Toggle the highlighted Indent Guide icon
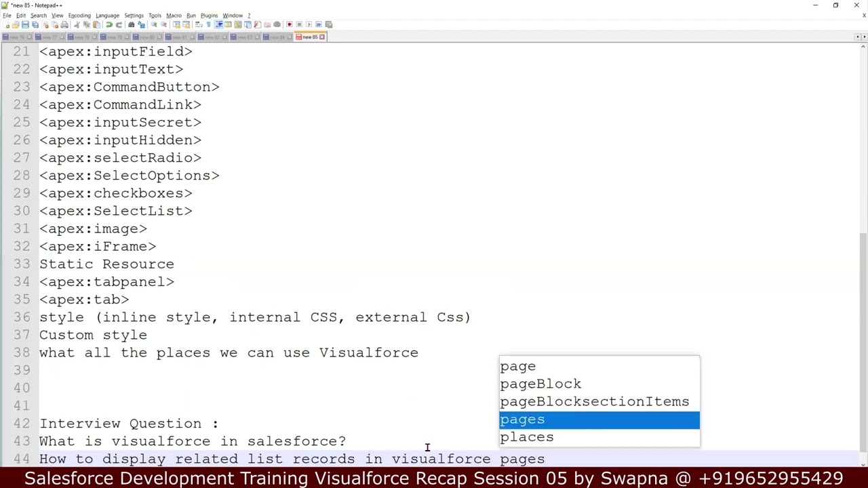Viewport: 868px width, 488px height. [218, 24]
